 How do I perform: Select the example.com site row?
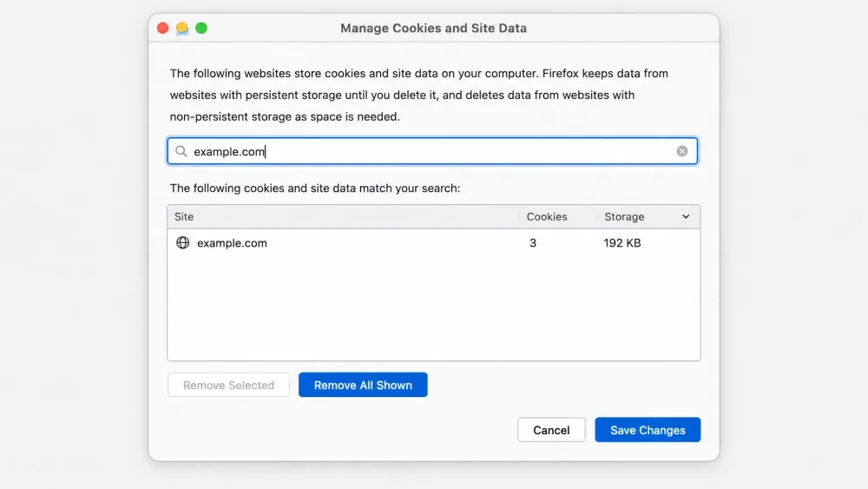click(x=433, y=242)
